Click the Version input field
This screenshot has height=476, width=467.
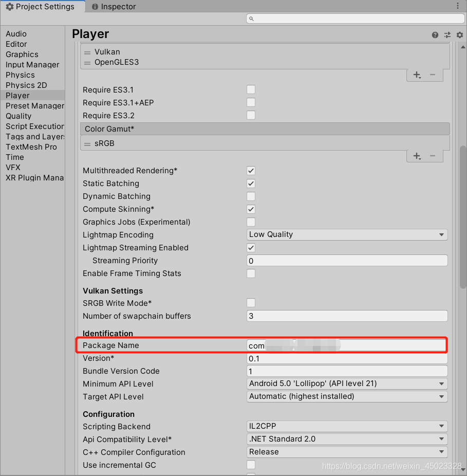pyautogui.click(x=347, y=358)
